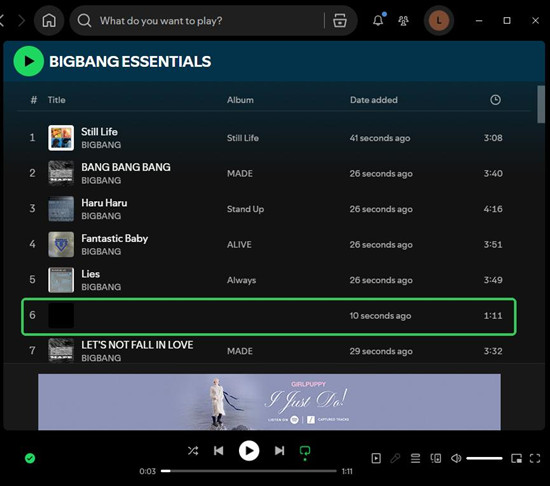Select track 6 with duration 1:11

[269, 317]
